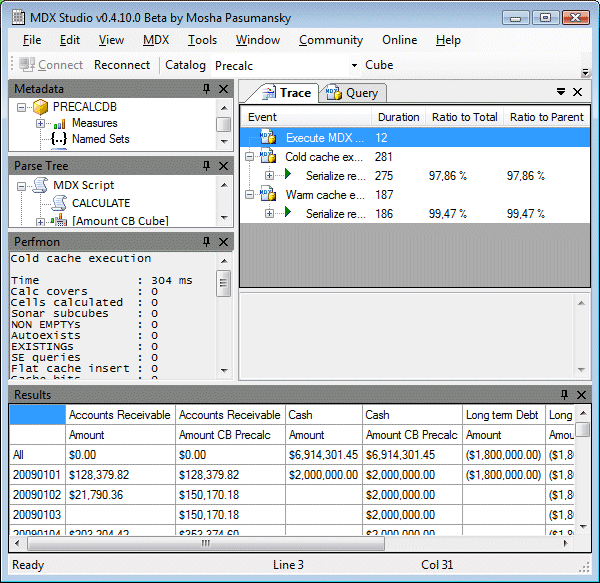Click the MDX Studio app icon in title bar

tap(18, 18)
